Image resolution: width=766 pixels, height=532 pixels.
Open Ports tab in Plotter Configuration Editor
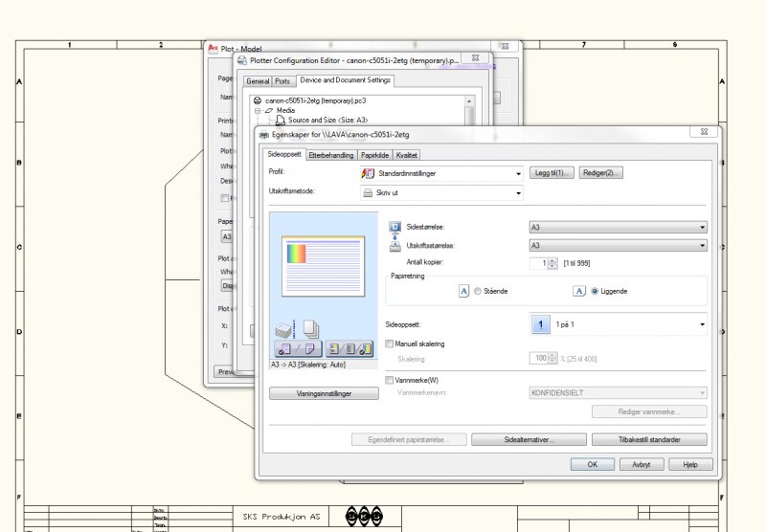click(282, 81)
